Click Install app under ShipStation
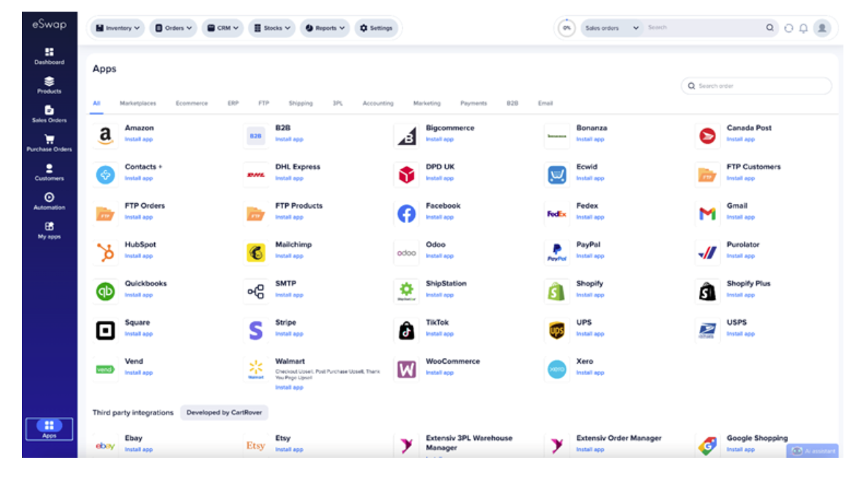The width and height of the screenshot is (868, 483). [x=439, y=295]
